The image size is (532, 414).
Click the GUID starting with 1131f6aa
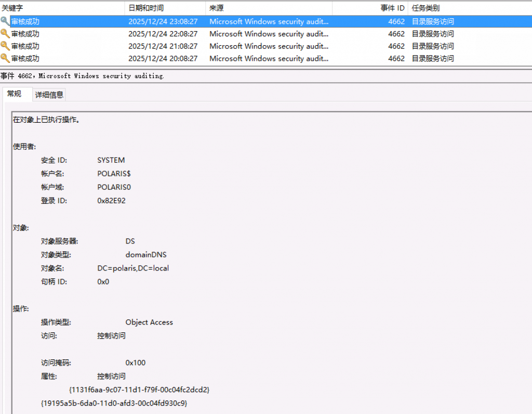[139, 390]
